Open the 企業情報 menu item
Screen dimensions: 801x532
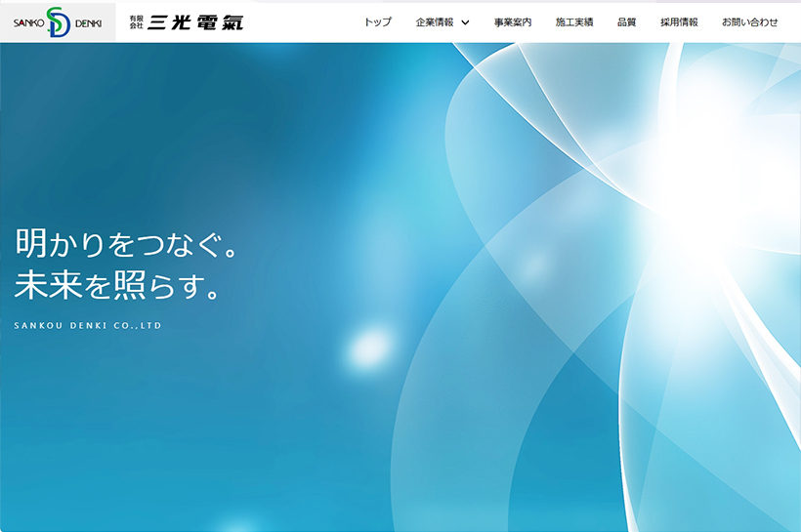(x=435, y=21)
